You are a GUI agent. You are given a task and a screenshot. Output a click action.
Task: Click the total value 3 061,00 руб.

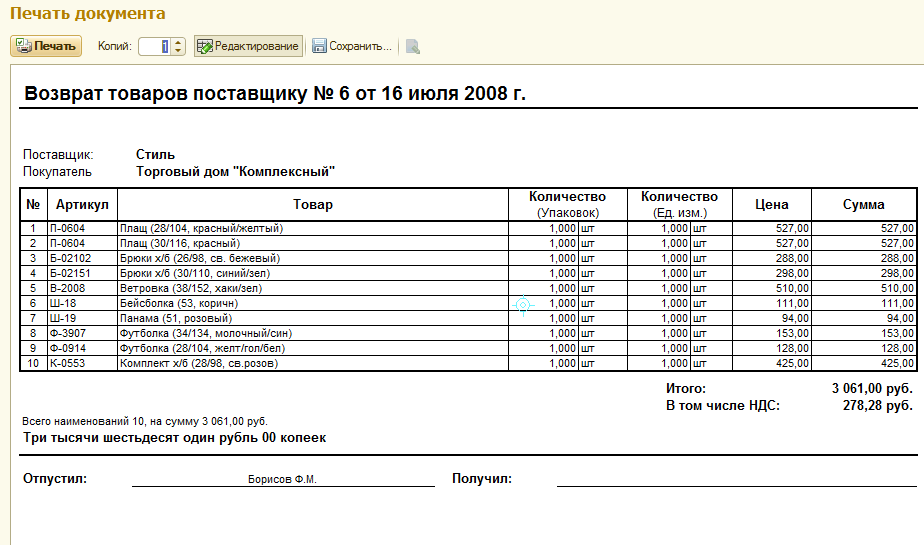point(872,388)
